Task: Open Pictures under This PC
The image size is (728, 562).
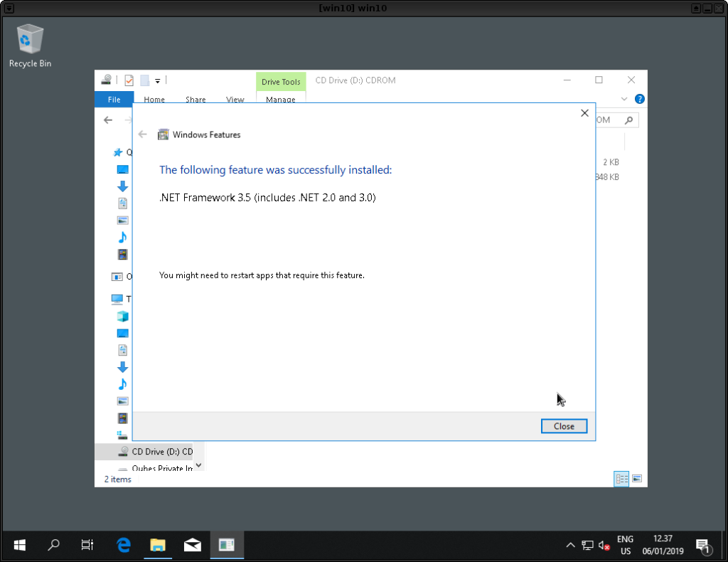Action: (x=122, y=401)
